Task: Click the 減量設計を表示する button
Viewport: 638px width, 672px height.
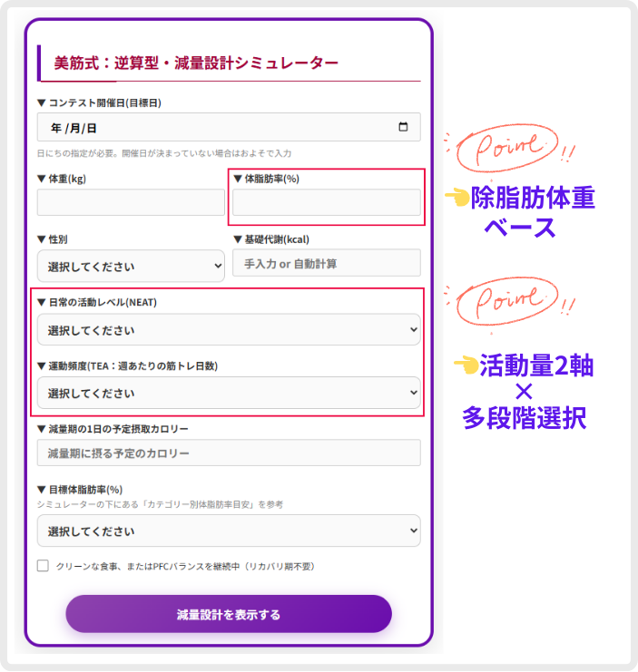Action: [x=229, y=614]
